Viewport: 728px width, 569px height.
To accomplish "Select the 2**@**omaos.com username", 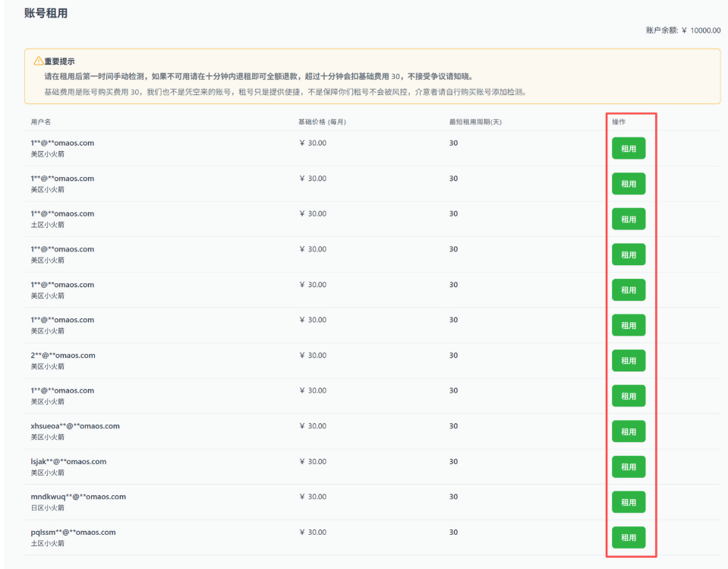I will tap(63, 356).
